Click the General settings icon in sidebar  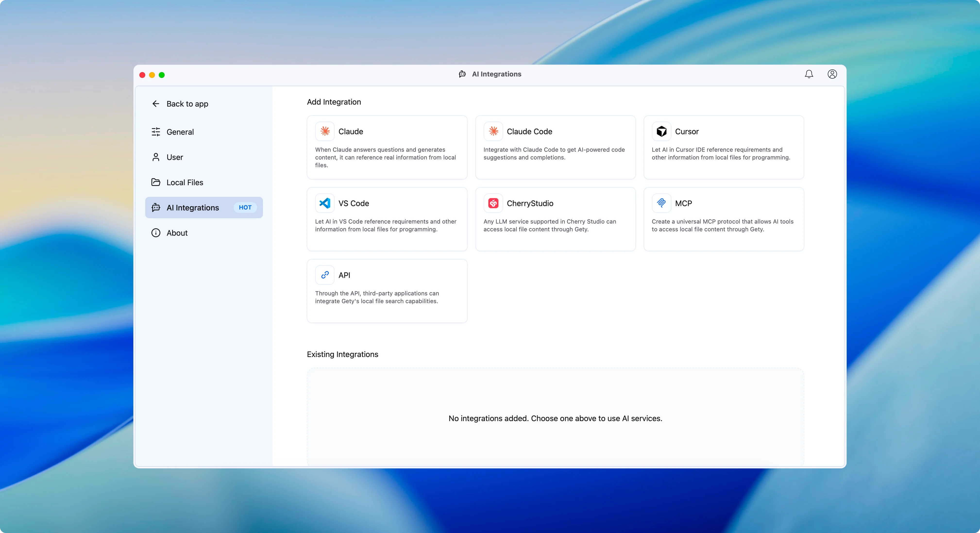pos(156,132)
